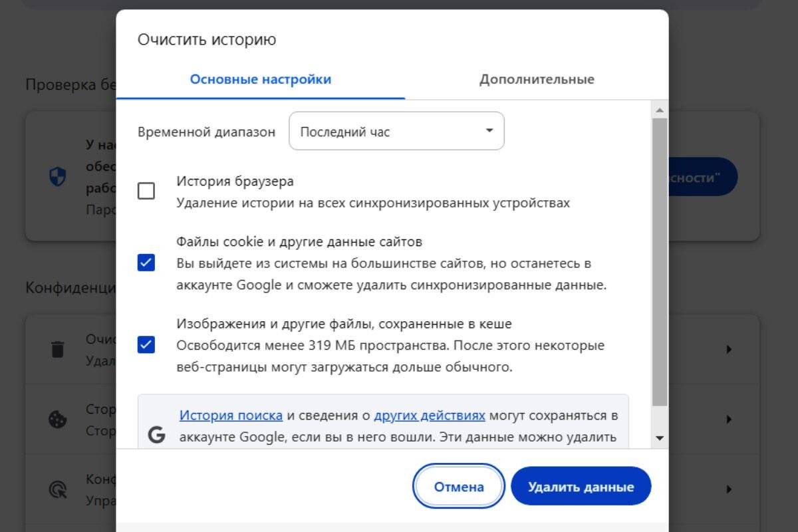
Task: Click the pointer icon in the Конфиденциальность row
Action: coord(59,489)
